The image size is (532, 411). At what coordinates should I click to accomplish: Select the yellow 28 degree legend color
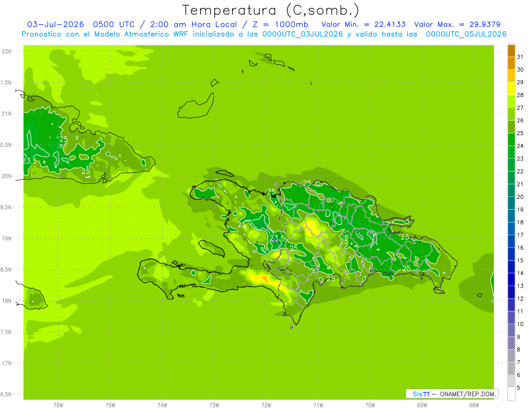(511, 89)
